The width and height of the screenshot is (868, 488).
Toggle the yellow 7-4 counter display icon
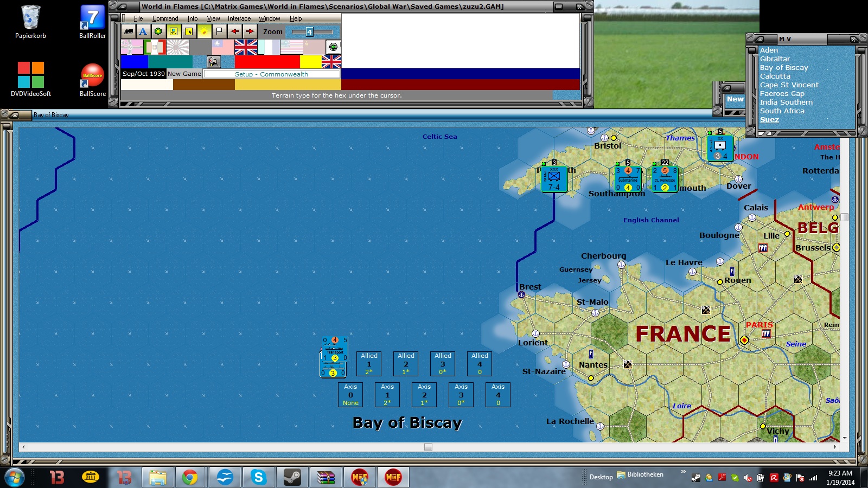click(x=174, y=31)
